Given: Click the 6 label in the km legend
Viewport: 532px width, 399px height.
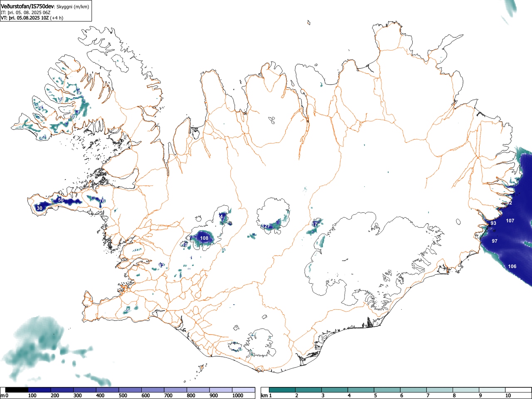Looking at the screenshot, I should [x=401, y=396].
